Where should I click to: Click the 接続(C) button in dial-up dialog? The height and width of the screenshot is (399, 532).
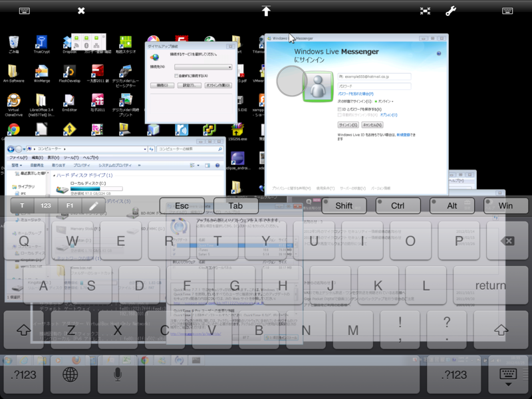point(162,85)
